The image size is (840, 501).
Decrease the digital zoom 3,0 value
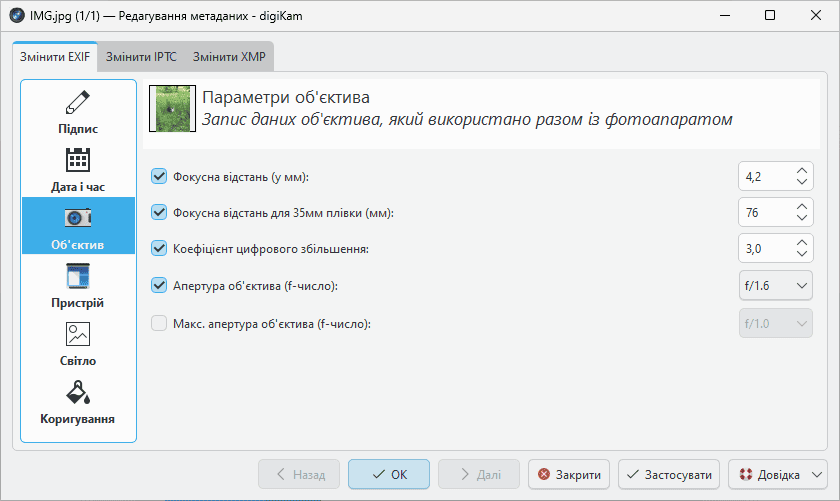802,253
